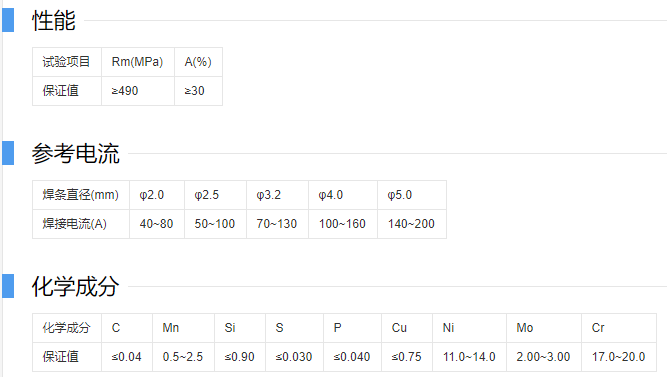Viewport: 667px width, 377px height.
Task: Click the blue marker beside 参考电流
Action: [8, 153]
